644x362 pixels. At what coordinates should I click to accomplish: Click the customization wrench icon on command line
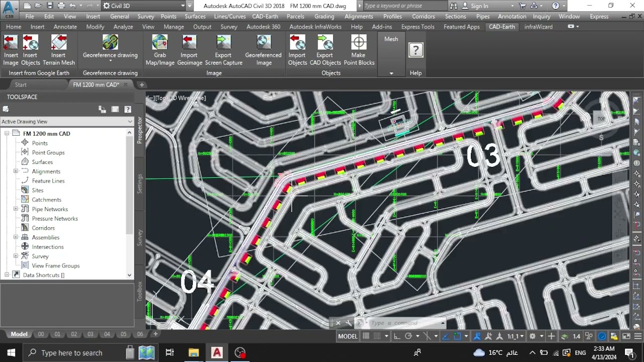[348, 323]
